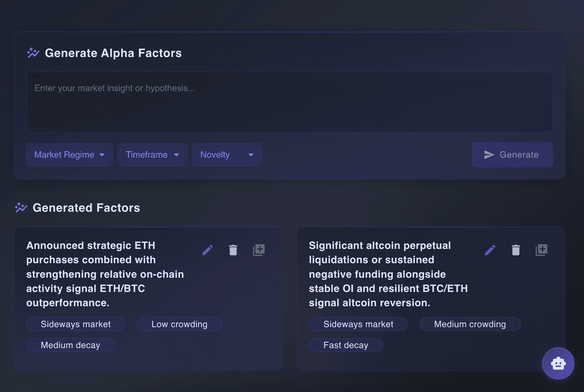Viewport: 584px width, 392px height.
Task: Open the chatbot assistant button
Action: tap(558, 364)
